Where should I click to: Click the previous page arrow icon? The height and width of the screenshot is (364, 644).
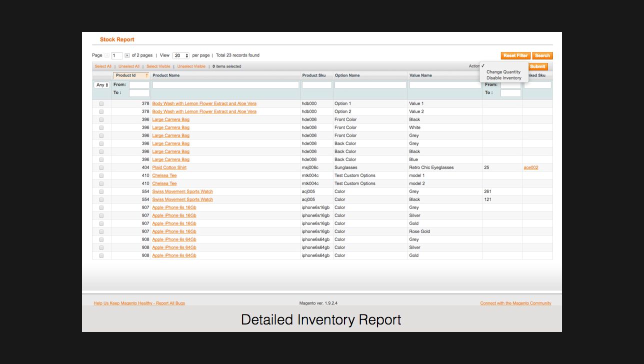(x=106, y=55)
